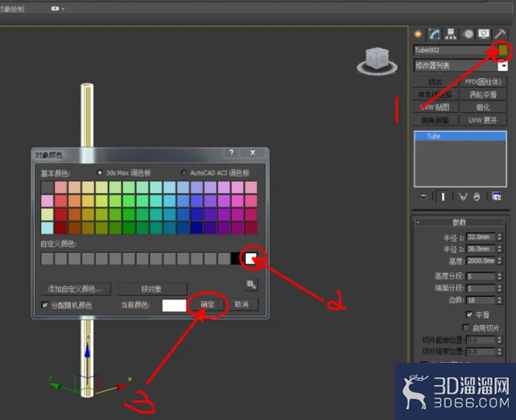Click the 按对象 button
This screenshot has height=420, width=516.
(151, 289)
